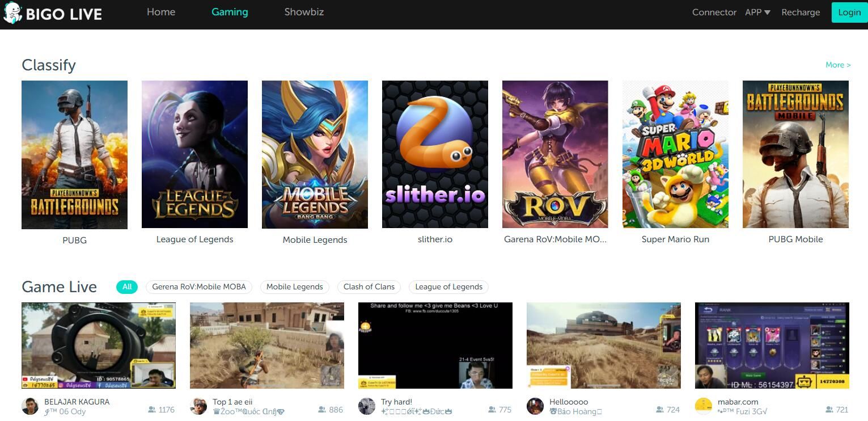Open Top 1 ae eii streamer avatar
The height and width of the screenshot is (421, 868).
point(198,406)
